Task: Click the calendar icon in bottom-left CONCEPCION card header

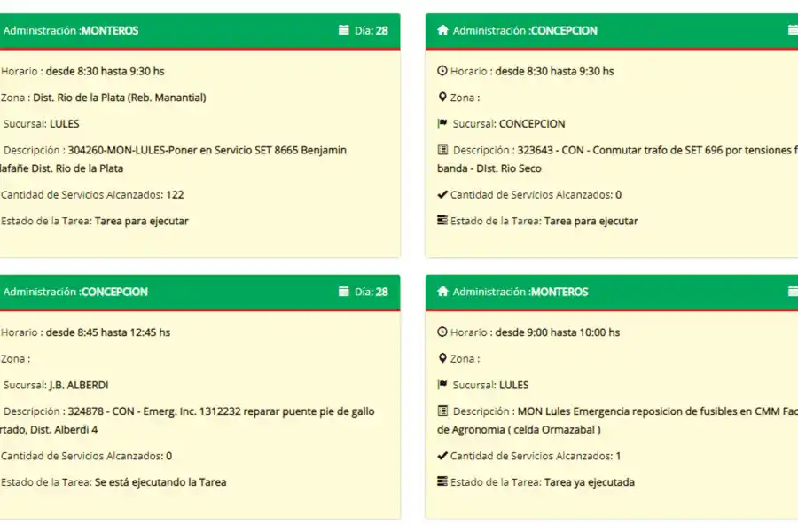Action: pyautogui.click(x=344, y=292)
